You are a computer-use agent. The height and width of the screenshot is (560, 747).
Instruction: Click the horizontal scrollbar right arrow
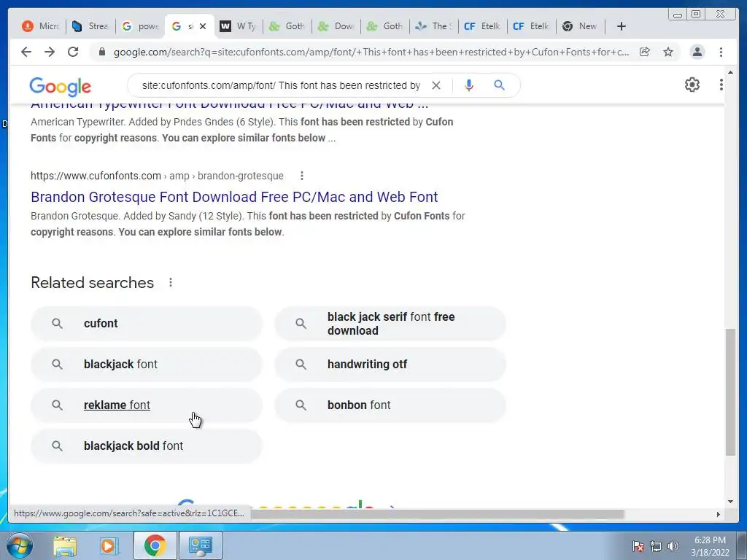pos(719,514)
